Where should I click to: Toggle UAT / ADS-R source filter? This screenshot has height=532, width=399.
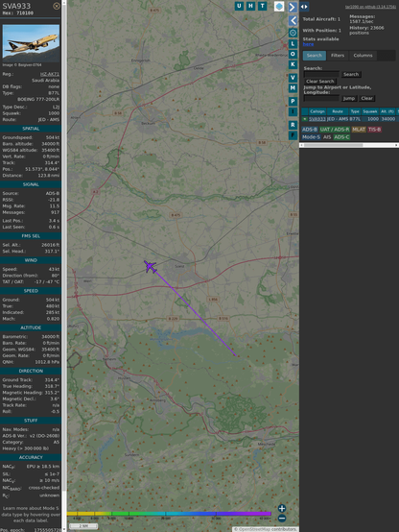coord(334,130)
